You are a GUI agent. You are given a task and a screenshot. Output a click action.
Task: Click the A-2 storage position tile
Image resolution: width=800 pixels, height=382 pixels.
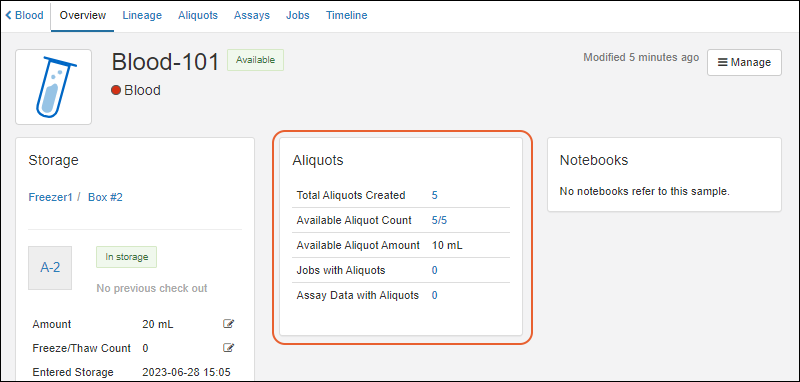coord(50,268)
